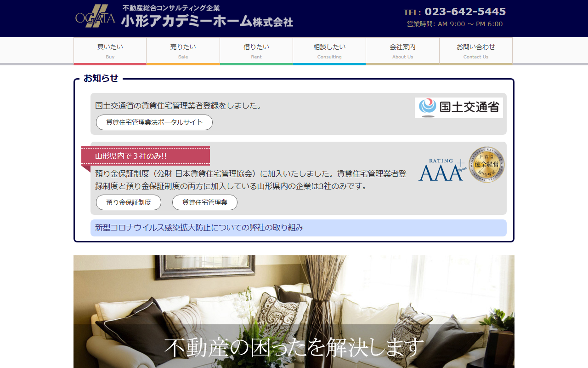The width and height of the screenshot is (588, 368).
Task: Click the gold 健全経営 seal
Action: click(486, 165)
